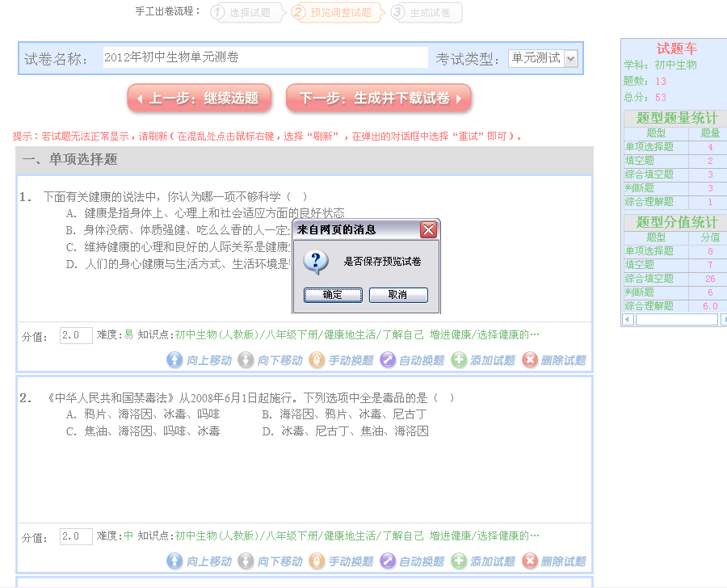Click question 1 分值 score field

tap(76, 335)
